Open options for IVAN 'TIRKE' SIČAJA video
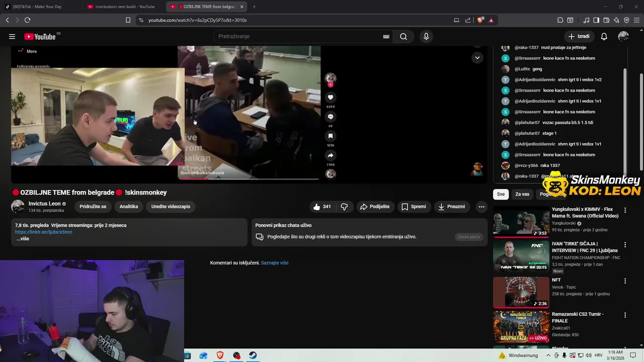Image resolution: width=644 pixels, height=362 pixels. point(625,245)
